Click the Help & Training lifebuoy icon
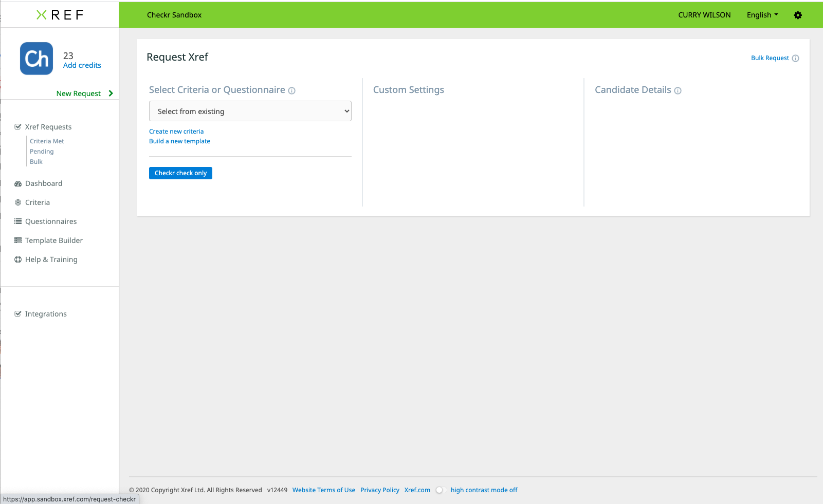The image size is (823, 504). pyautogui.click(x=18, y=259)
